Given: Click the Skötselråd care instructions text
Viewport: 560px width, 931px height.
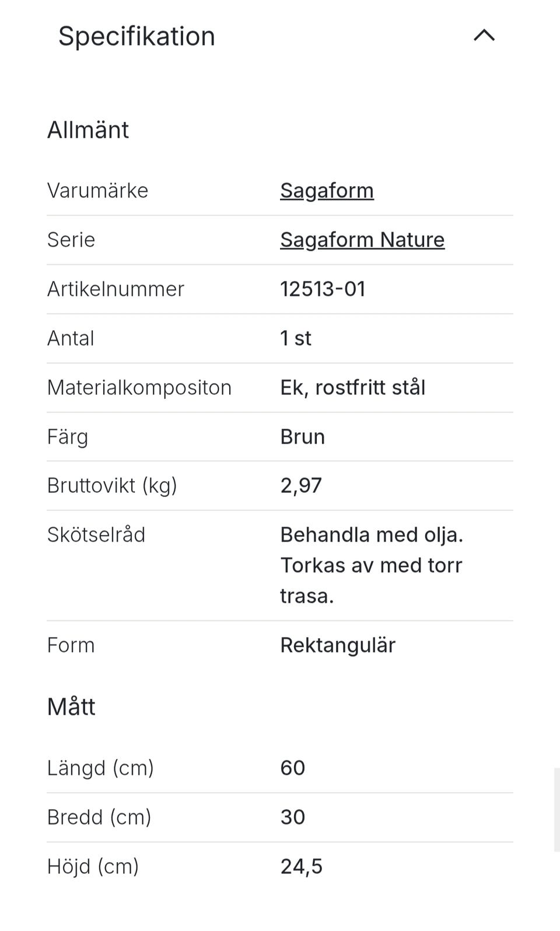Looking at the screenshot, I should tap(371, 565).
